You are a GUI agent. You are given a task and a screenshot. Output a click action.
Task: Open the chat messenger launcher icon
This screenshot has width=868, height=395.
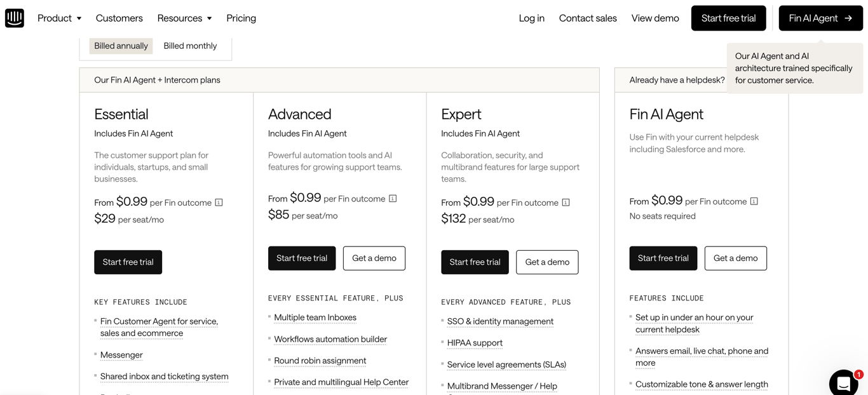coord(843,383)
